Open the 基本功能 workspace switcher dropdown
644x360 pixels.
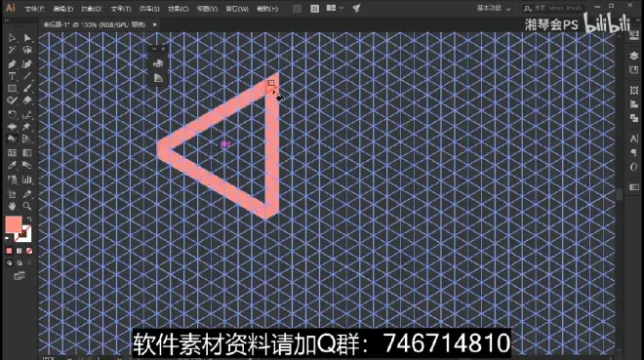[494, 8]
